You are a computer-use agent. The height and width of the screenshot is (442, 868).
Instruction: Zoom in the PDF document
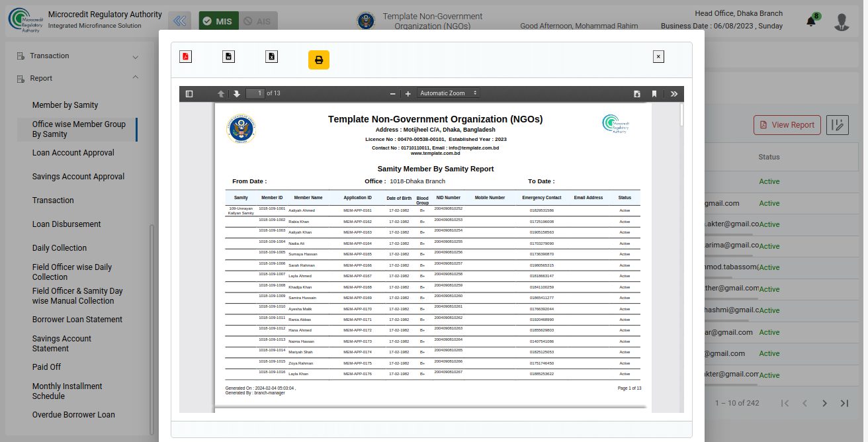408,94
